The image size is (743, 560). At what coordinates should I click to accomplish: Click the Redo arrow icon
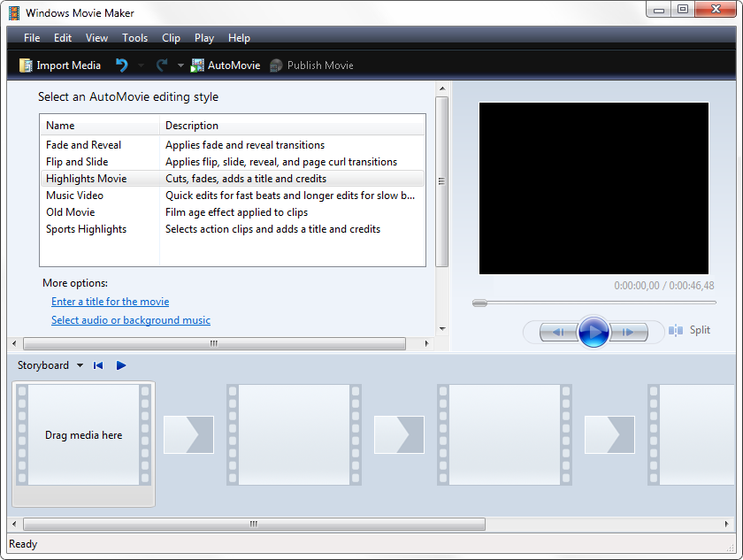coord(162,65)
